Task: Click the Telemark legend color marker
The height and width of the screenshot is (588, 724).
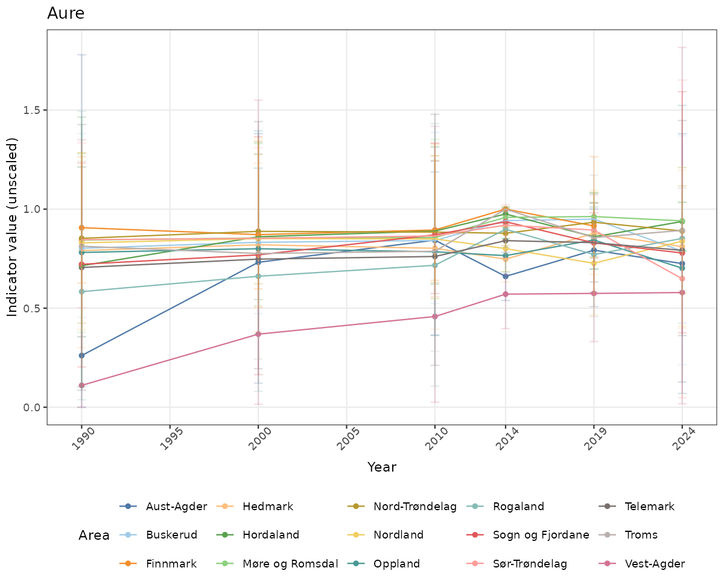Action: (x=608, y=507)
